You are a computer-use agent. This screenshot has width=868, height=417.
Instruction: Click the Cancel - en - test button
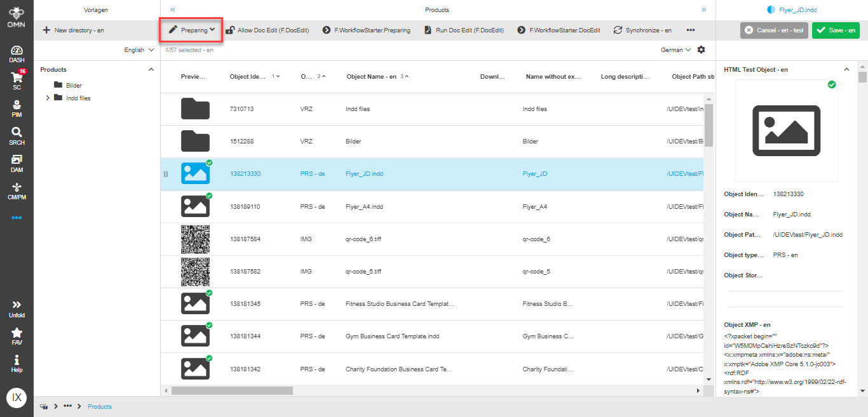tap(774, 30)
